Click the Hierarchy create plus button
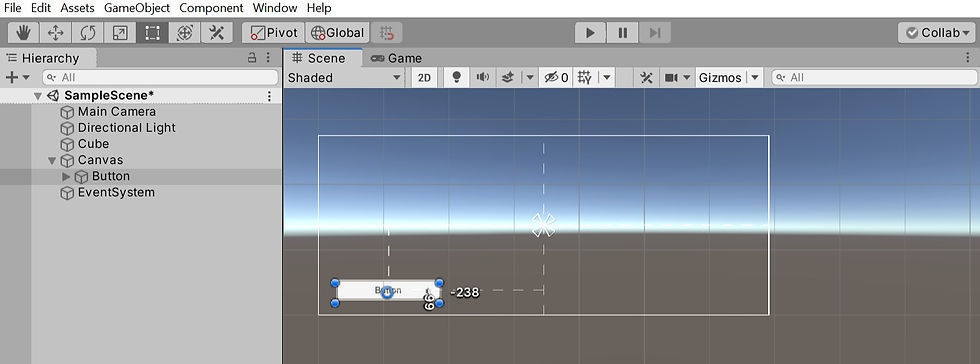Screen dimensions: 980x364 point(11,78)
